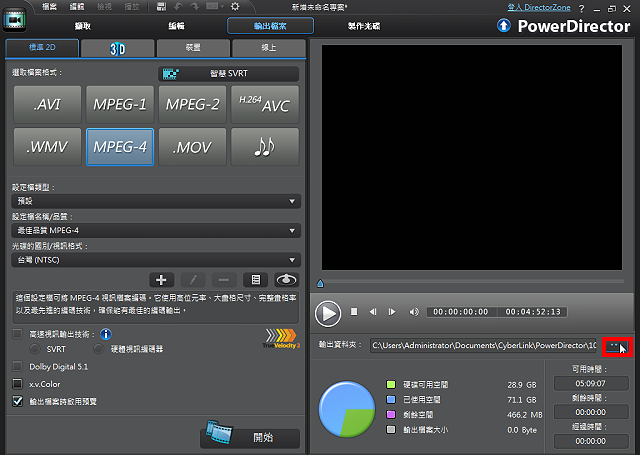This screenshot has width=640, height=455.
Task: Open the country/video format NTSC dropdown
Action: click(156, 260)
